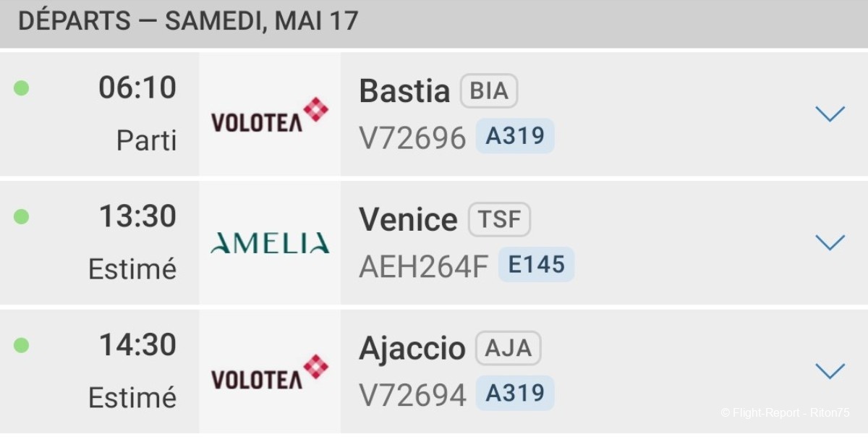Open flight number V72694
The image size is (868, 437).
412,396
